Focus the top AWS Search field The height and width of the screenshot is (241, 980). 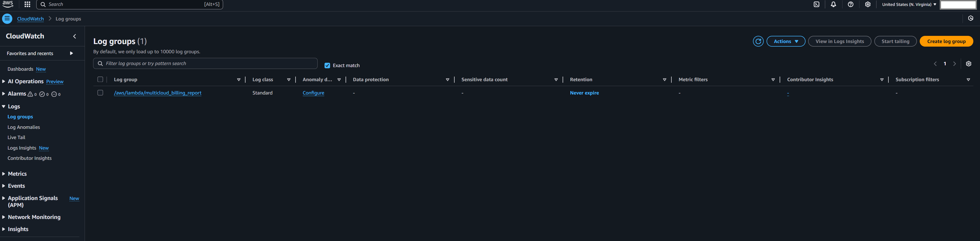click(129, 5)
